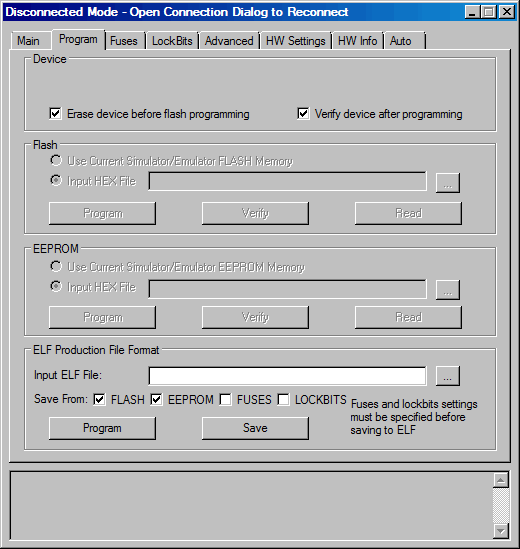Open the Auto tab

tap(404, 41)
